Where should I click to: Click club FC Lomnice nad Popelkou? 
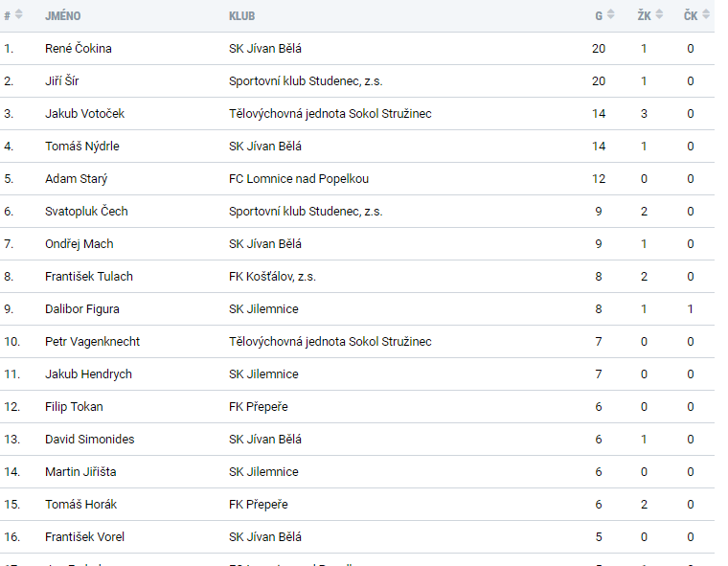click(299, 179)
